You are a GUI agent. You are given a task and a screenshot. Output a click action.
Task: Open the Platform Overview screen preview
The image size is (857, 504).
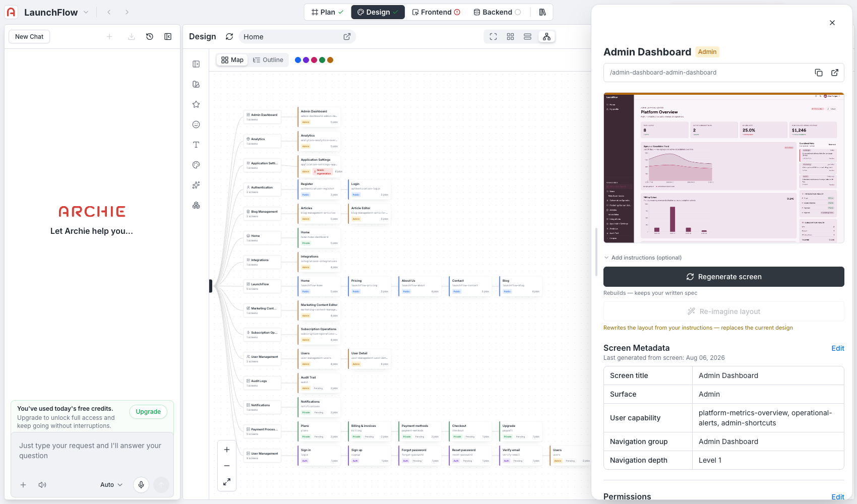pyautogui.click(x=723, y=168)
